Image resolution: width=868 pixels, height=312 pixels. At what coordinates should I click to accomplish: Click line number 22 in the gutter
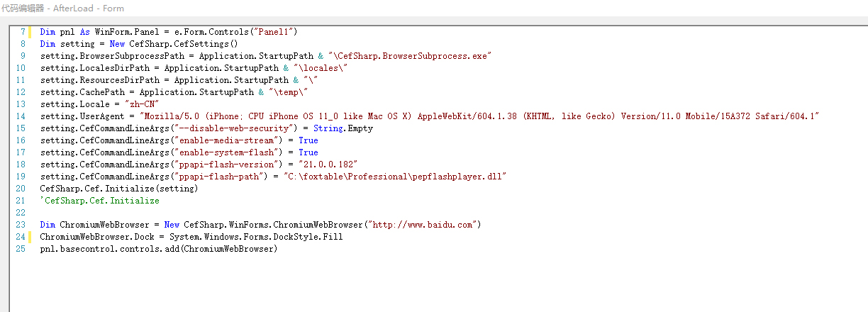pos(21,213)
